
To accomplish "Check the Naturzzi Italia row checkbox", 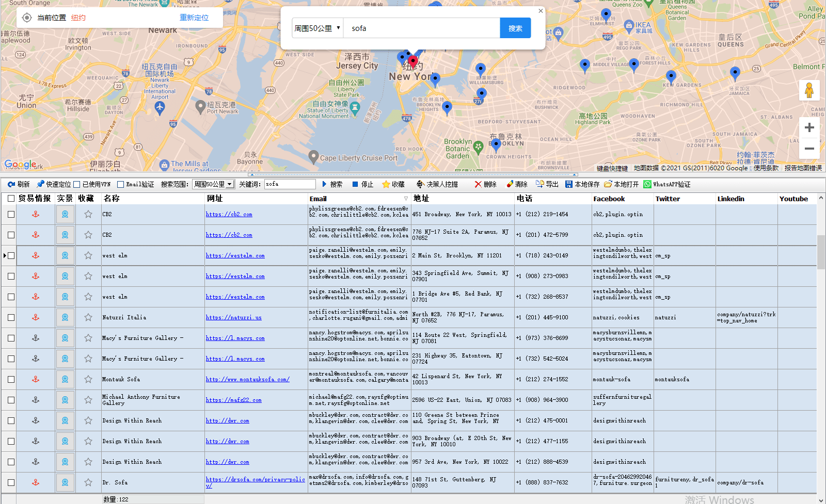I will 11,317.
